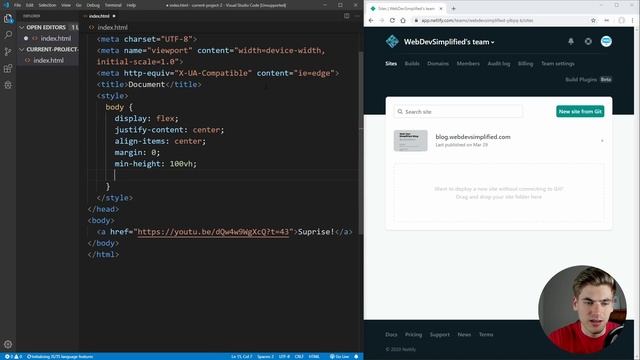The width and height of the screenshot is (640, 360).
Task: Click the browser Home button
Action: click(x=403, y=20)
